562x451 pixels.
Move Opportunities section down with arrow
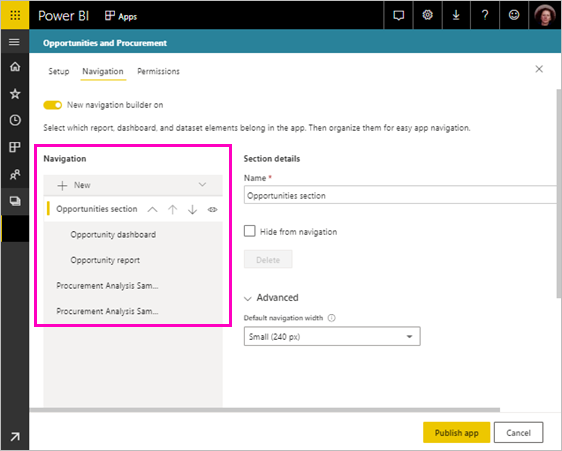click(192, 209)
